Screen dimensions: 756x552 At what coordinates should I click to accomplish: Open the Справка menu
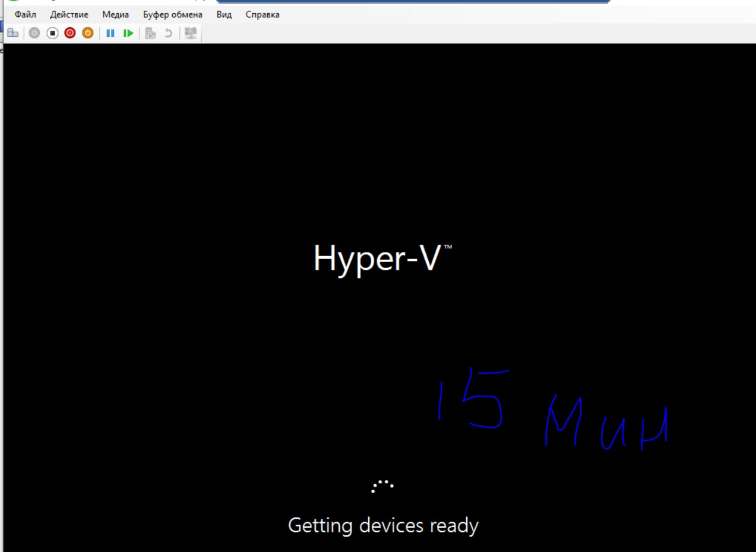pyautogui.click(x=262, y=14)
